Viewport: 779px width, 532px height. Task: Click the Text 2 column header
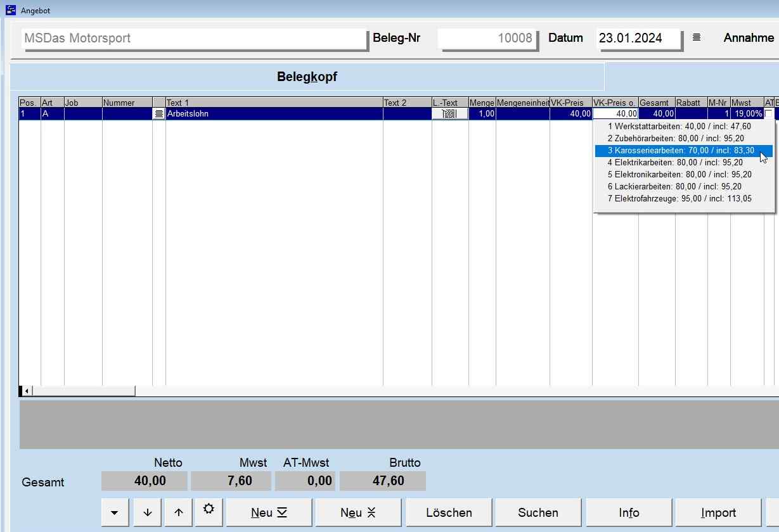pyautogui.click(x=407, y=103)
